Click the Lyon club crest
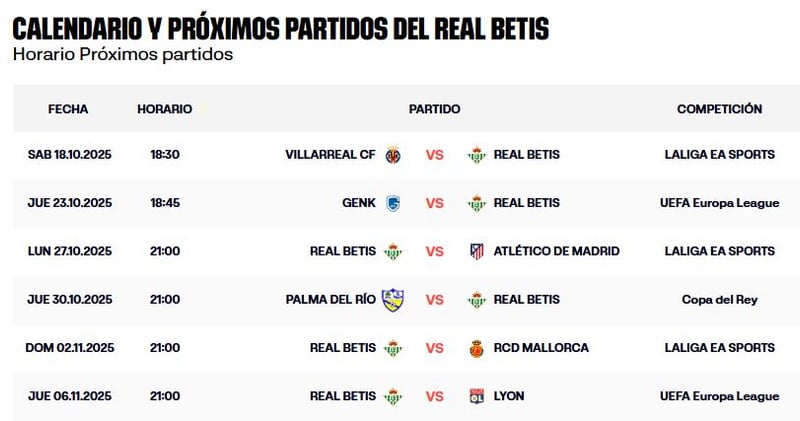The width and height of the screenshot is (800, 421). 476,396
